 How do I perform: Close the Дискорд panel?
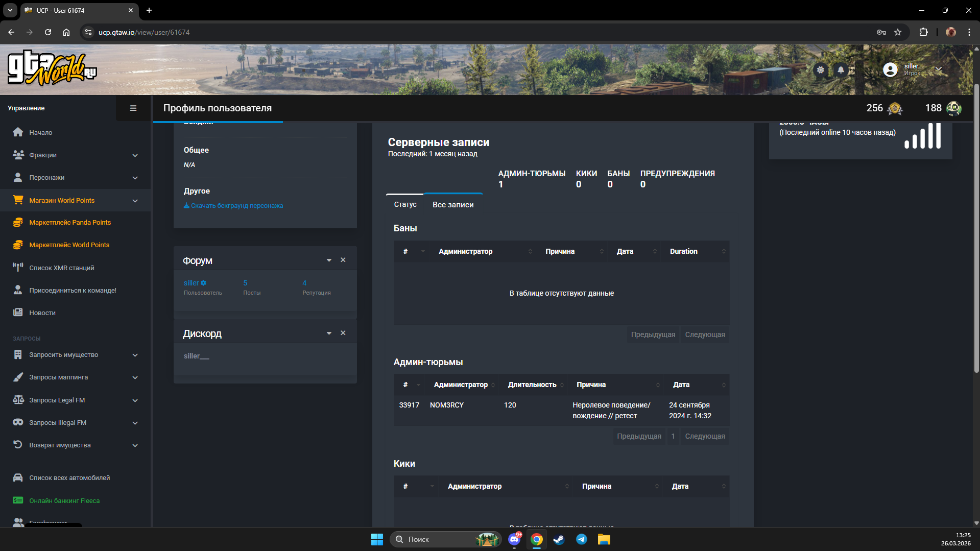coord(343,333)
